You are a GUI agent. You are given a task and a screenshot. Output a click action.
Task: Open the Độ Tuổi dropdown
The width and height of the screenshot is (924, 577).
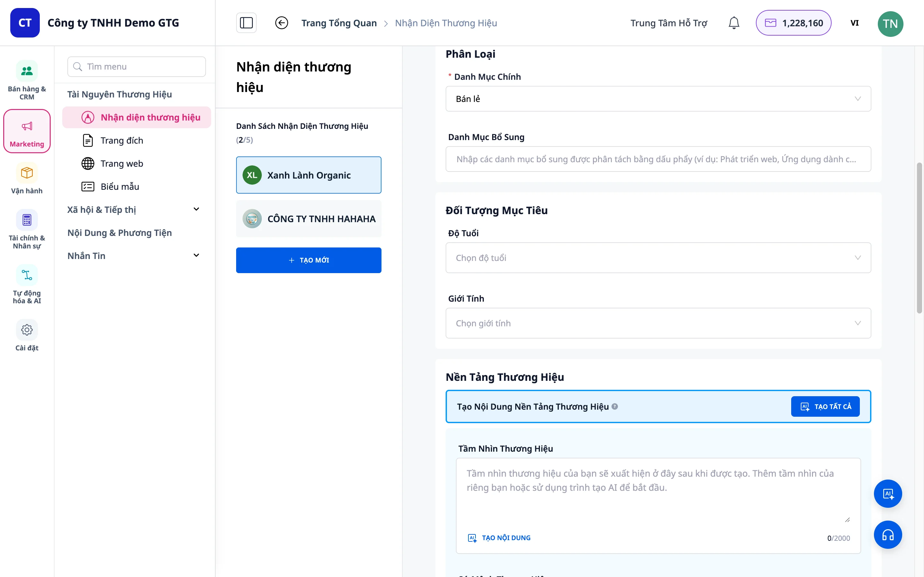coord(658,258)
